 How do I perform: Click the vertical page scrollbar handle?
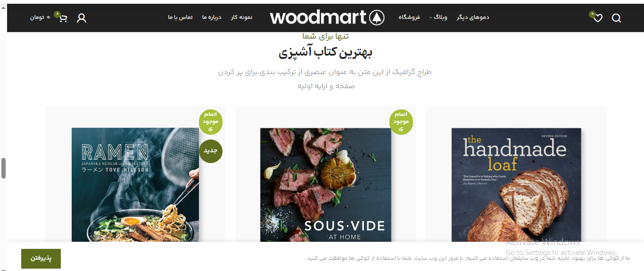tap(3, 168)
